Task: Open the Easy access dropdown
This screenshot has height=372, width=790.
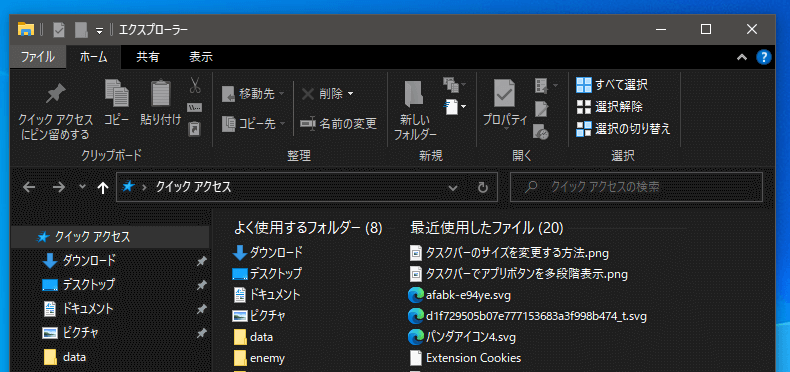Action: click(464, 84)
